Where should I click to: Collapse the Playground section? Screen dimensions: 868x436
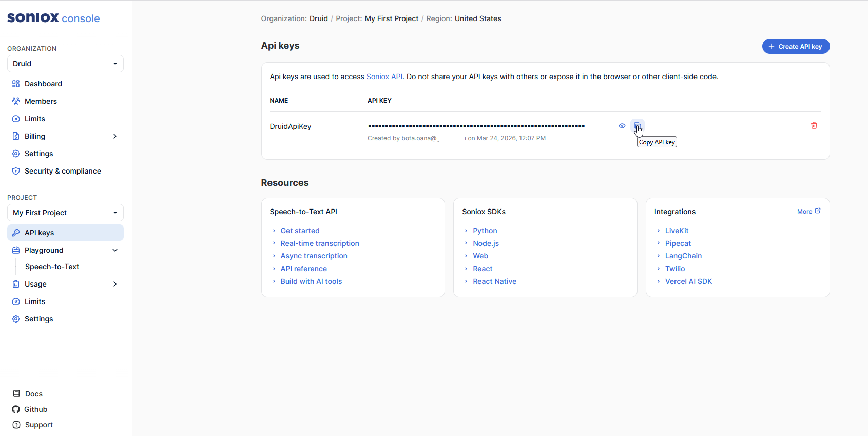[x=115, y=250]
